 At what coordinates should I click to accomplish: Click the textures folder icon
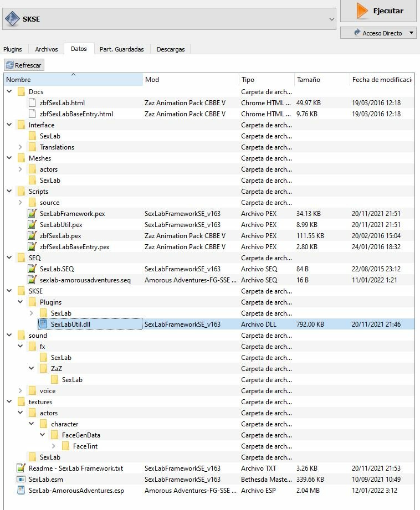(x=21, y=401)
